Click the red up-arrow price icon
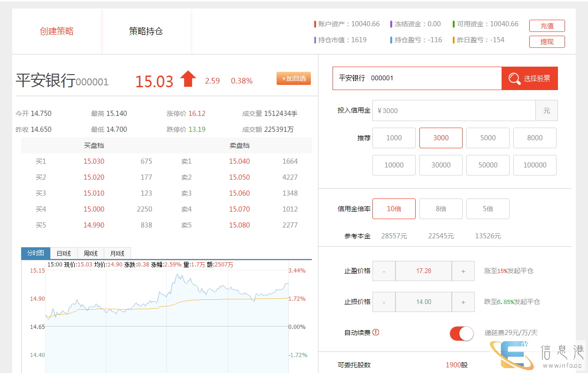The width and height of the screenshot is (588, 373). pyautogui.click(x=188, y=79)
